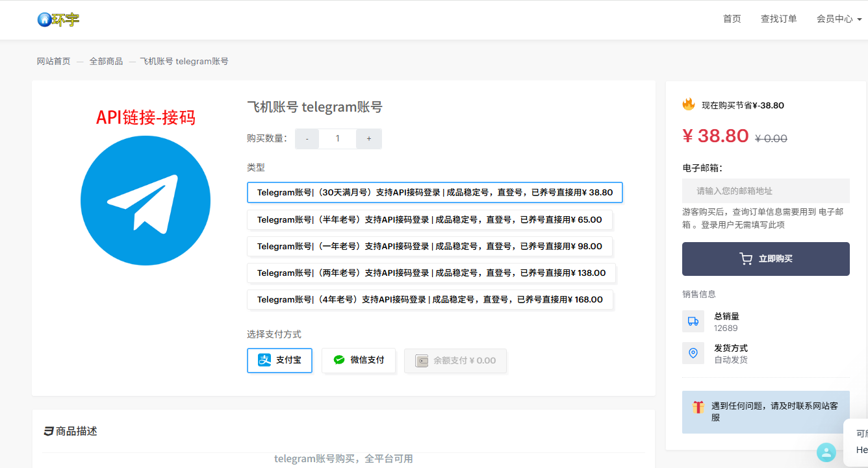Choose 支付宝 as payment method
The height and width of the screenshot is (468, 868).
[279, 360]
